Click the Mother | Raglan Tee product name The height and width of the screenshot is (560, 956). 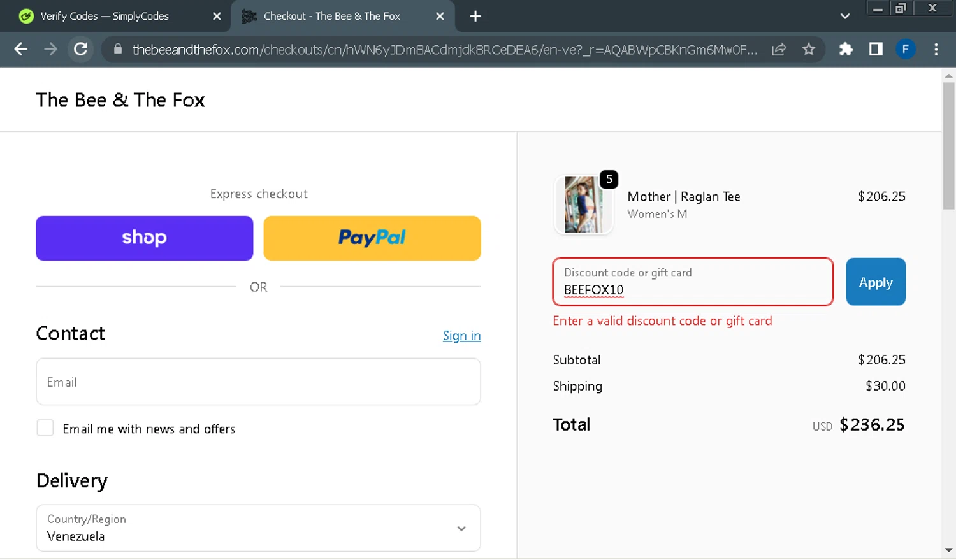pyautogui.click(x=684, y=197)
